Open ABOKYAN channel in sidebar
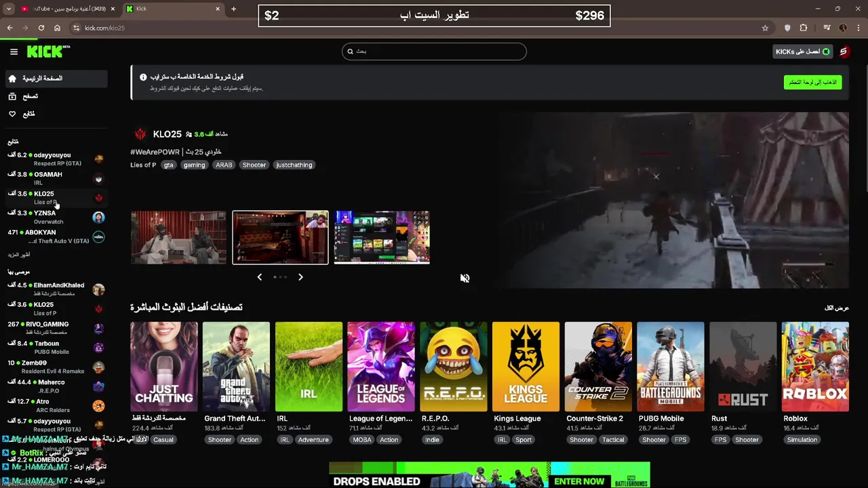 click(x=57, y=237)
